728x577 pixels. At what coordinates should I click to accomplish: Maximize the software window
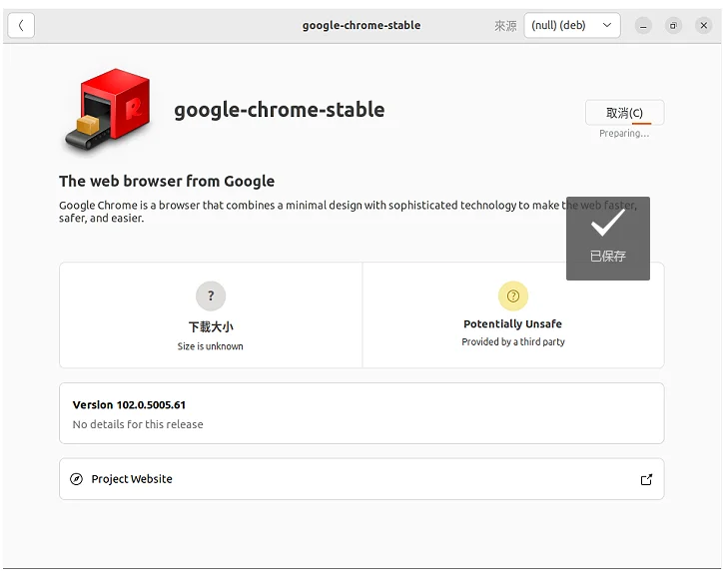673,26
